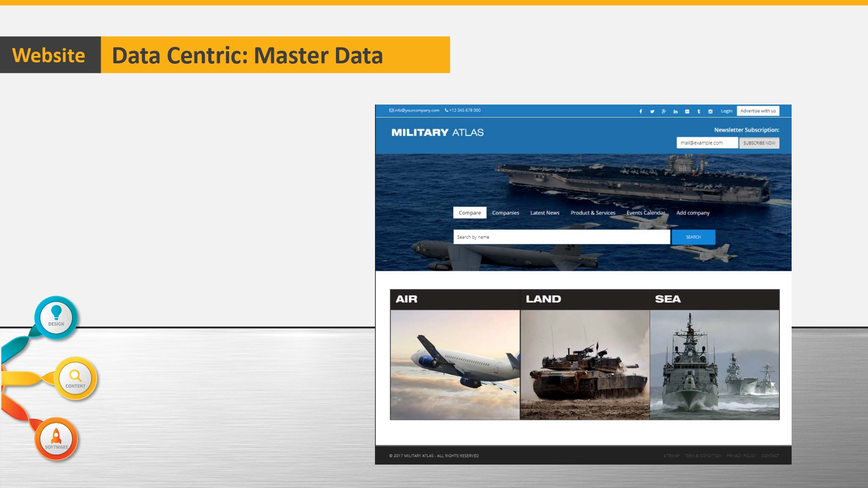The image size is (868, 488).
Task: Open the Facebook social icon
Action: pos(641,111)
